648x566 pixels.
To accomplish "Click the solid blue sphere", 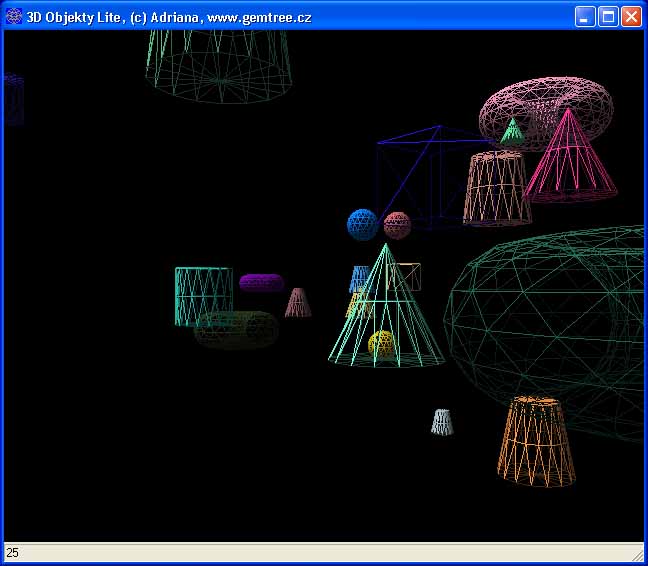I will (362, 224).
